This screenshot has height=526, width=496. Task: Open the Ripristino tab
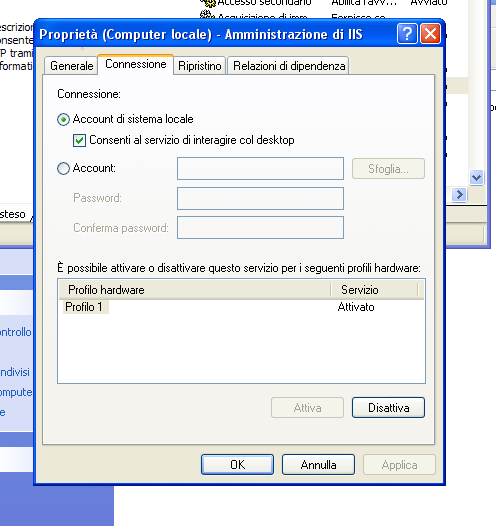[x=200, y=66]
